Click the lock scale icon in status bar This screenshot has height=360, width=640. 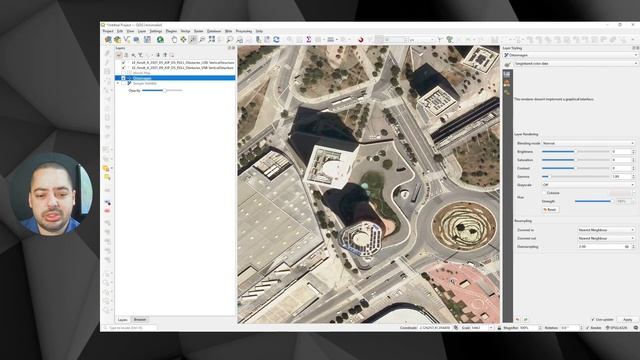[499, 328]
